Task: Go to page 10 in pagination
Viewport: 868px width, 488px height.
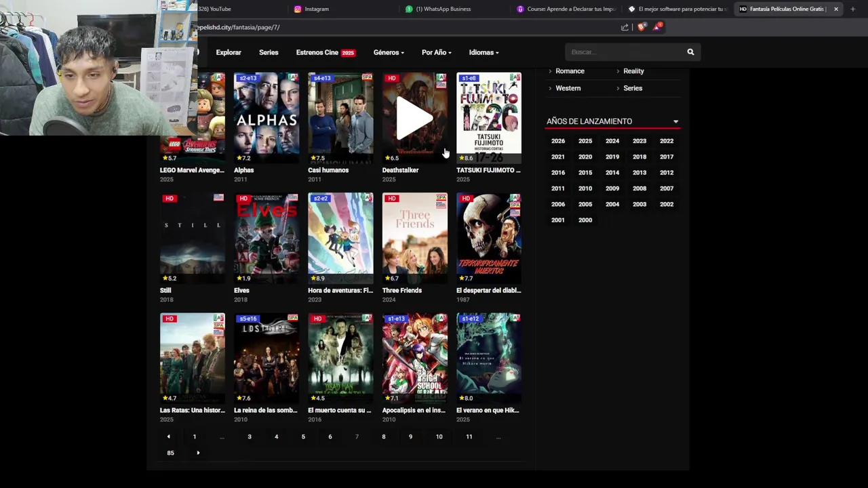Action: click(439, 437)
